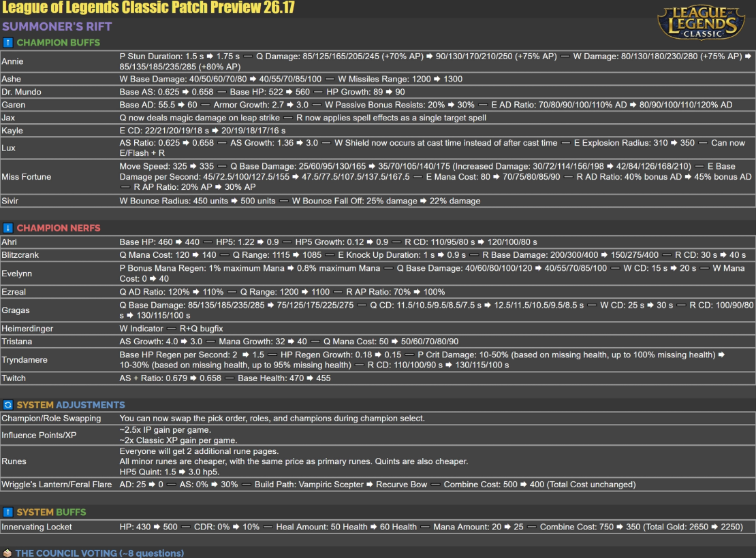Select the Tryndamere row name
The width and height of the screenshot is (756, 558).
click(x=24, y=360)
